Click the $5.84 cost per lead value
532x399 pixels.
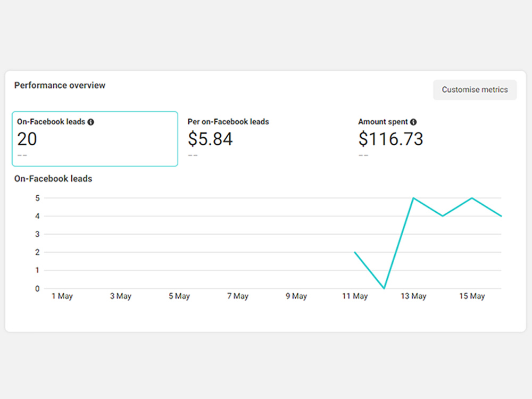210,139
